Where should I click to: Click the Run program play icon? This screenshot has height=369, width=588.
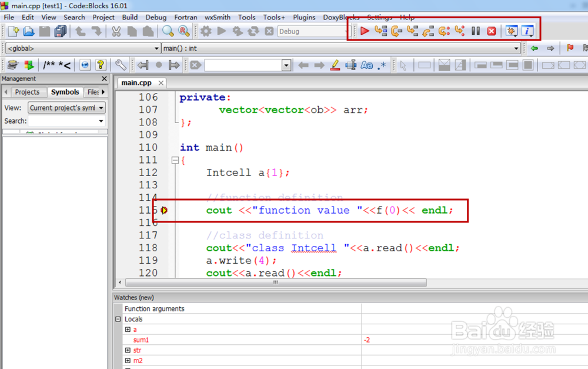pyautogui.click(x=222, y=31)
